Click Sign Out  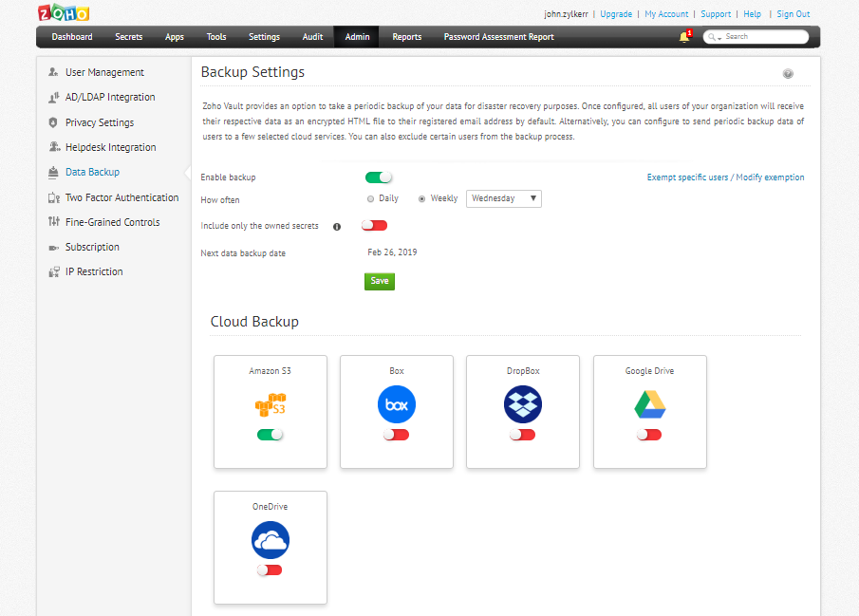[x=794, y=13]
